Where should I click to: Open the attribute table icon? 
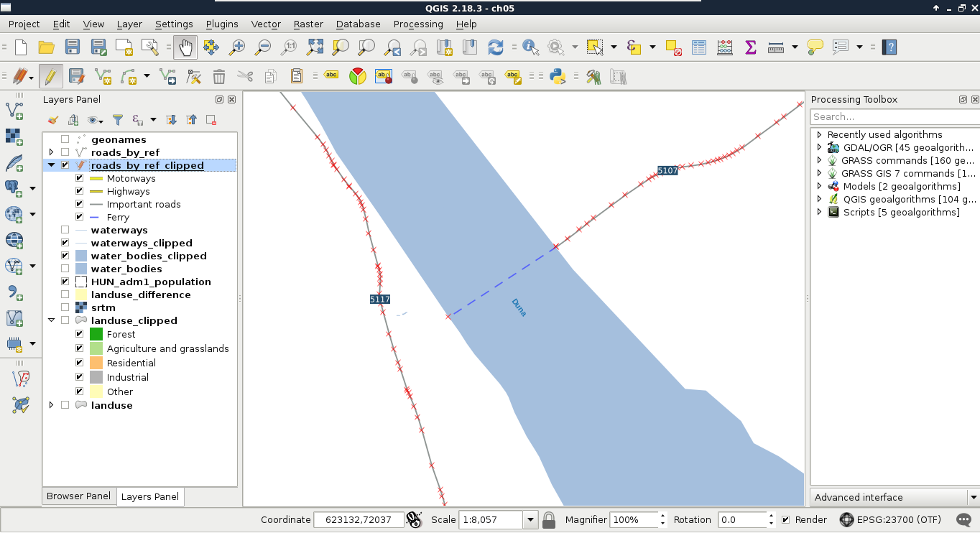coord(699,47)
